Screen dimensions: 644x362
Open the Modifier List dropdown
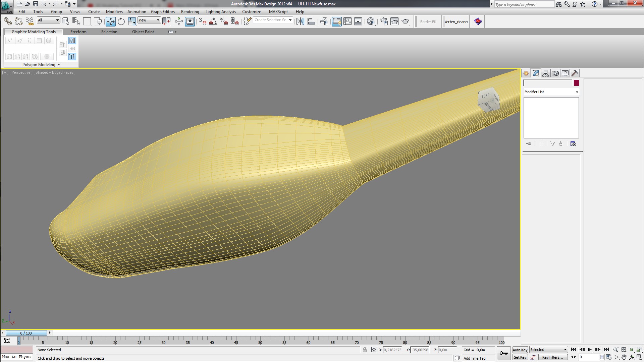point(551,92)
